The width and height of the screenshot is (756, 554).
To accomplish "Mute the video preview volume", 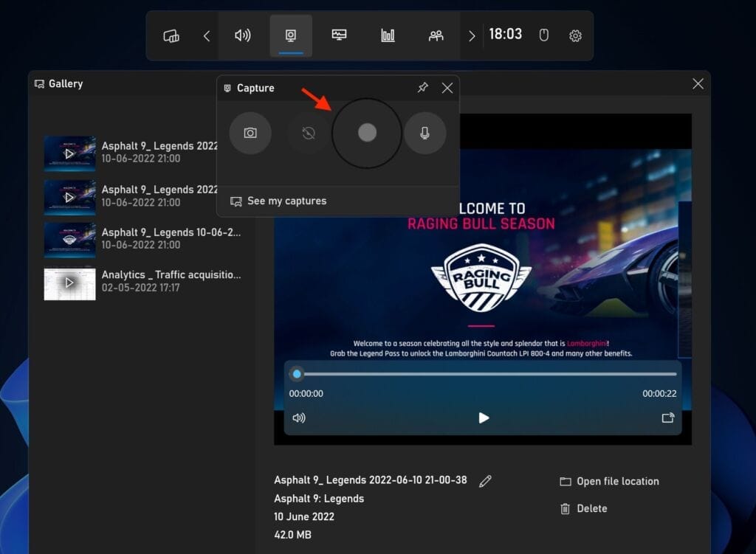I will (x=299, y=418).
